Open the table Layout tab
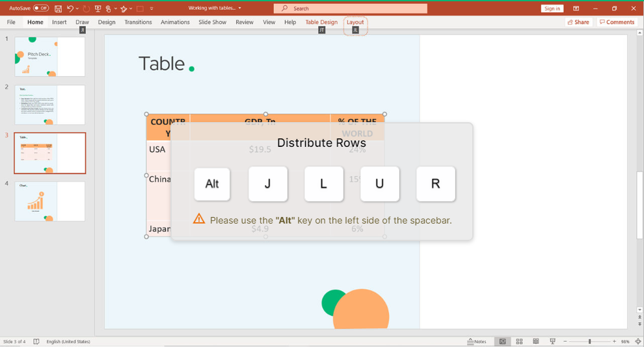The width and height of the screenshot is (644, 347). tap(355, 22)
